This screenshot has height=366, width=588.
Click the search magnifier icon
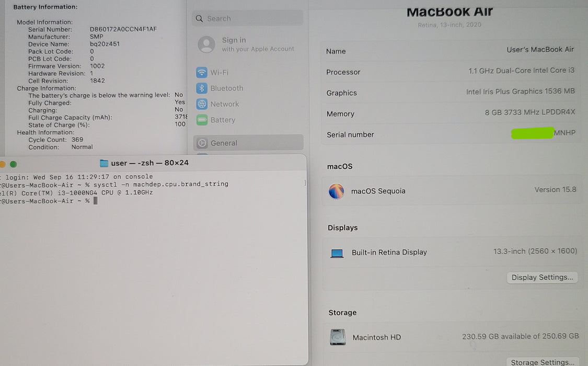pos(200,18)
